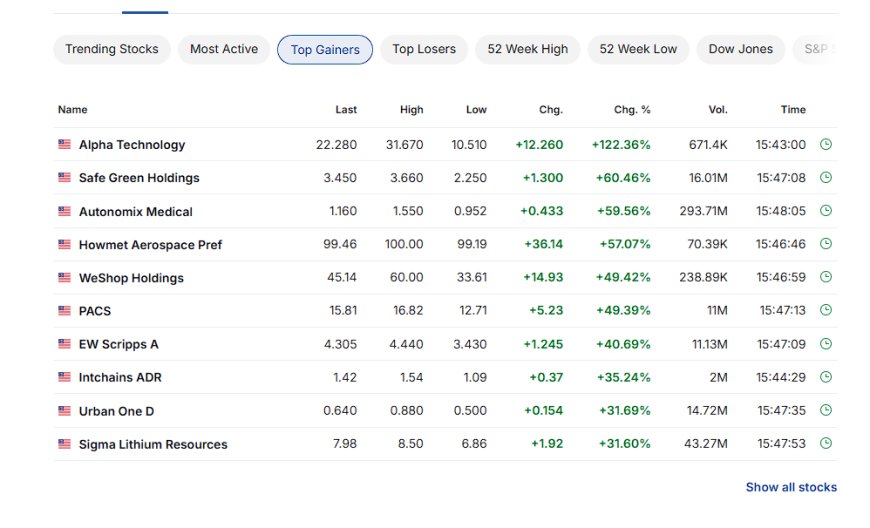
Task: Click the US flag beside PACS
Action: coord(64,311)
